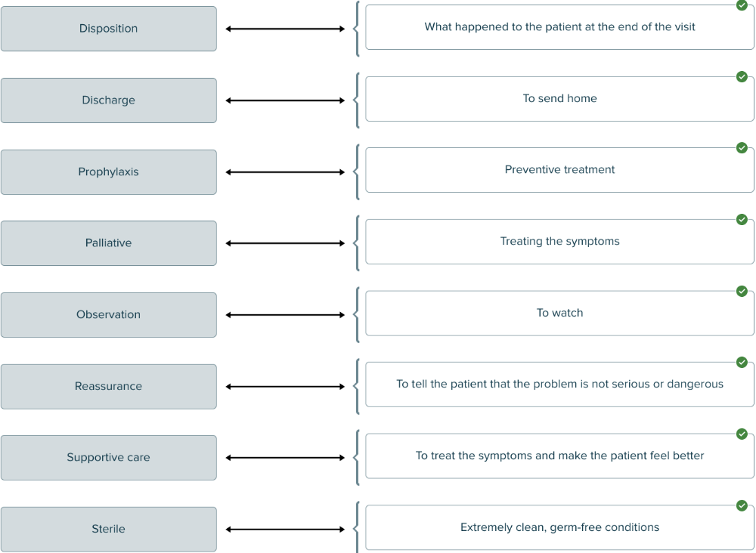Click the "Extremely clean, germ-free conditions" answer box
Image resolution: width=756 pixels, height=553 pixels.
559,528
